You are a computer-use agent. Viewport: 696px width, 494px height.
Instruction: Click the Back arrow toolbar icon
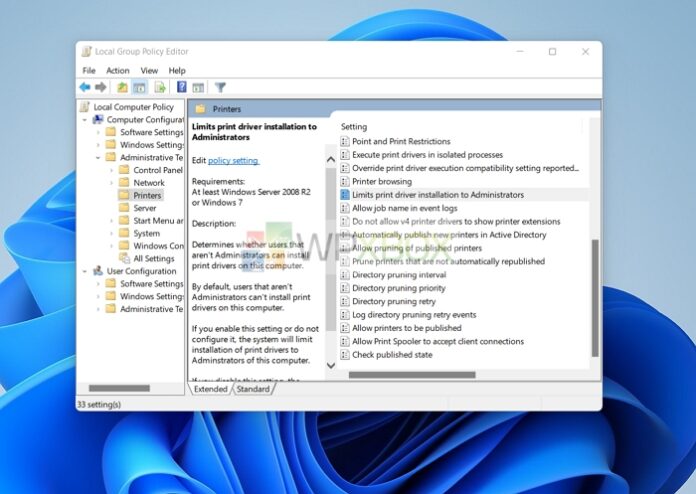pyautogui.click(x=85, y=87)
